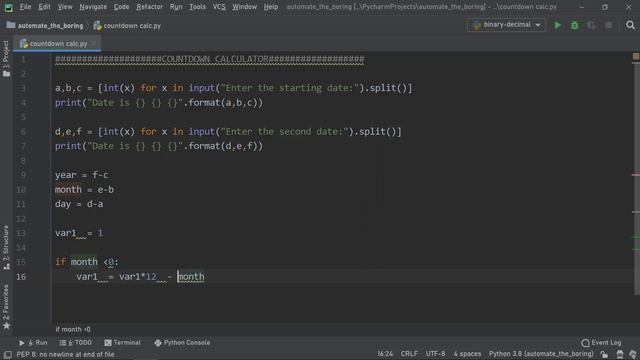Open the Window menu
Viewport: 640px width, 360px height.
[244, 7]
